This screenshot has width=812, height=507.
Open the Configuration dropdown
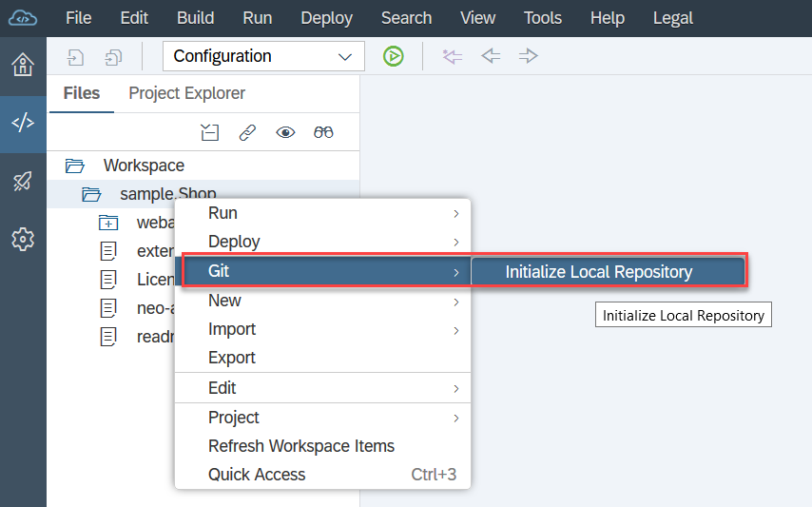point(263,56)
